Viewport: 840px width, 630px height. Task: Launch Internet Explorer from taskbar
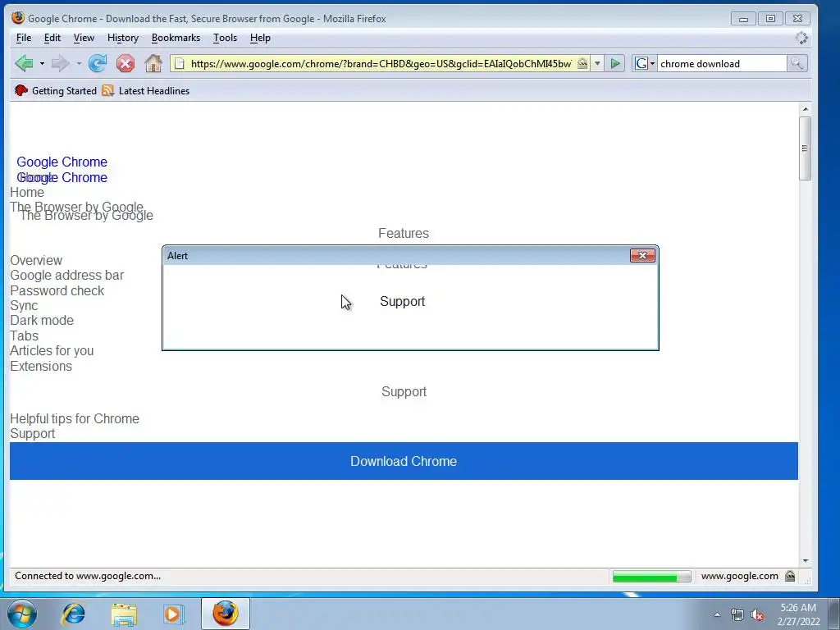click(73, 614)
